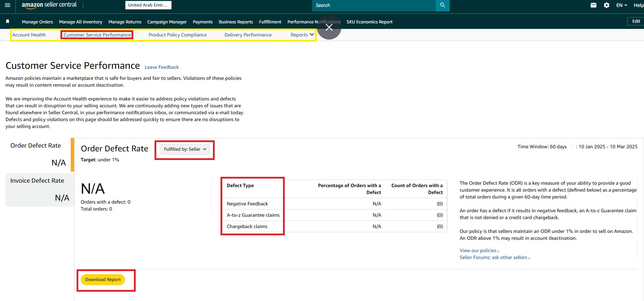Click the Defect Type column header

(x=240, y=185)
